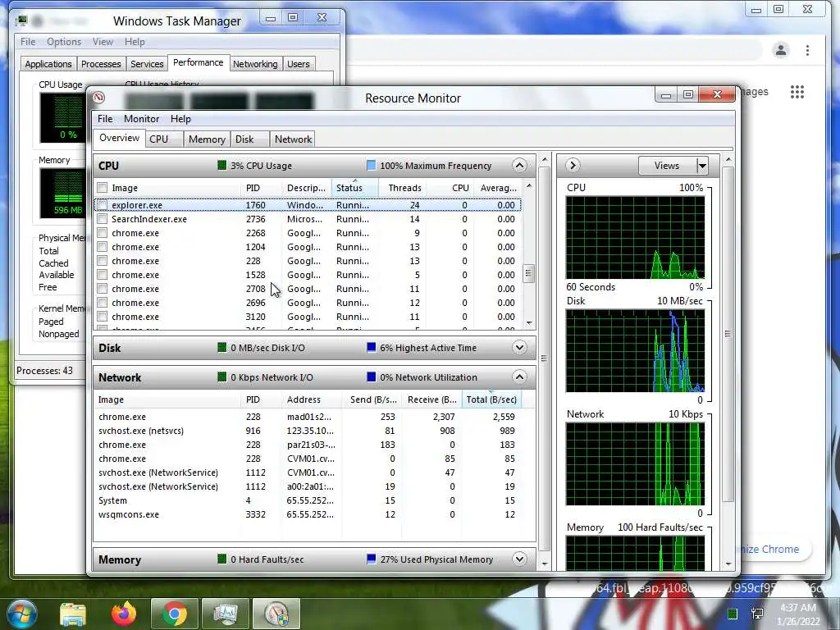Check chrome.exe PID 228 checkbox in CPU list
The image size is (840, 630).
102,260
